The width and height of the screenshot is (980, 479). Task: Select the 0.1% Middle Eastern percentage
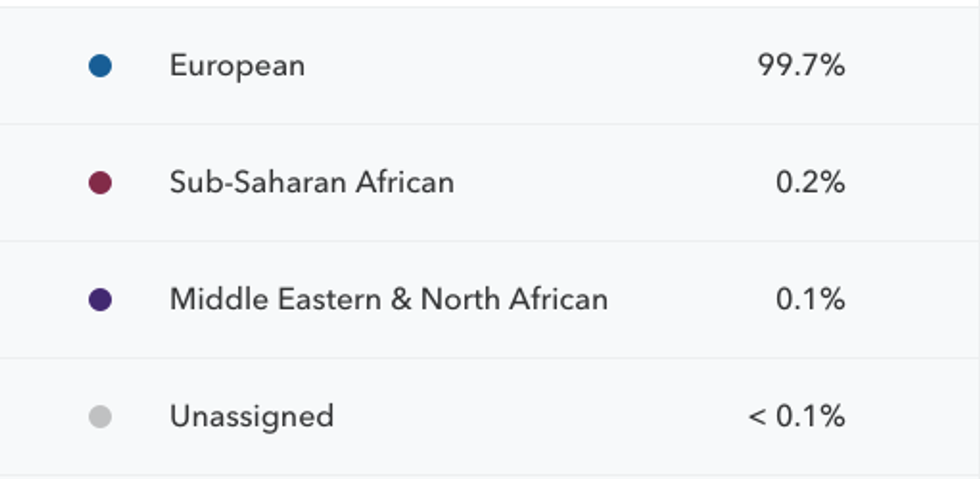[810, 300]
